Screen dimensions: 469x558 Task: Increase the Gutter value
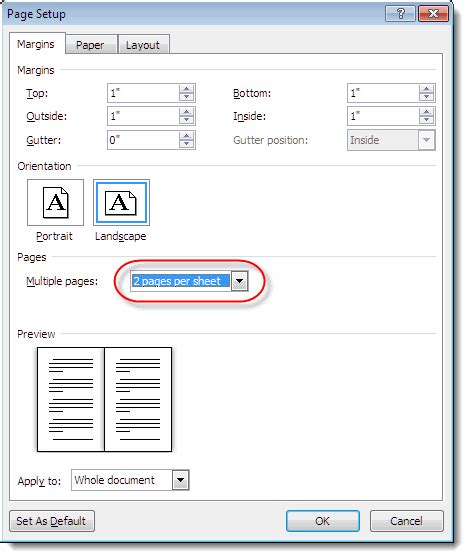pos(186,136)
